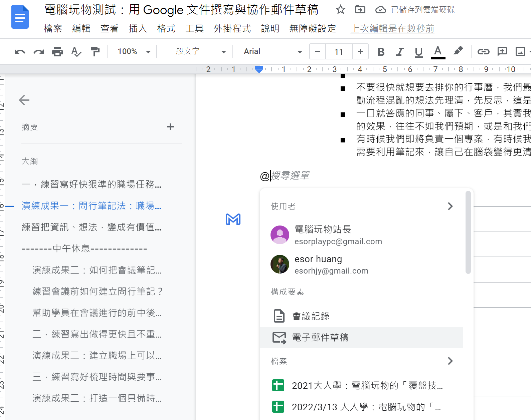This screenshot has height=420, width=531.
Task: Open the zoom level dropdown
Action: pos(134,51)
